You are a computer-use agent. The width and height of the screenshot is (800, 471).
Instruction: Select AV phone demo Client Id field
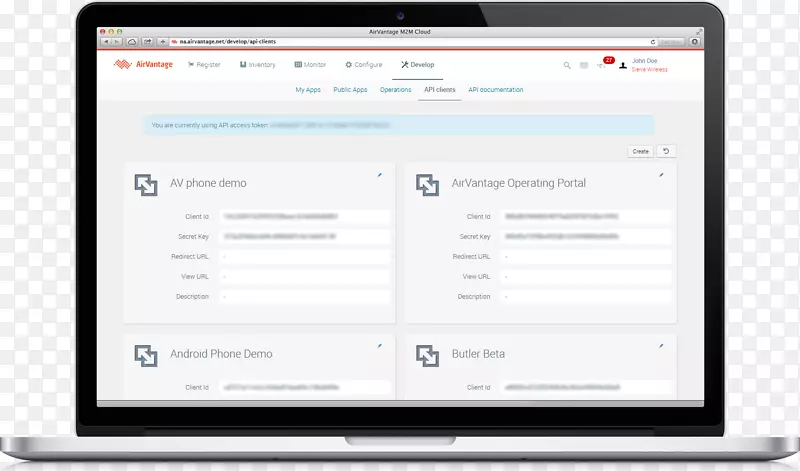305,217
